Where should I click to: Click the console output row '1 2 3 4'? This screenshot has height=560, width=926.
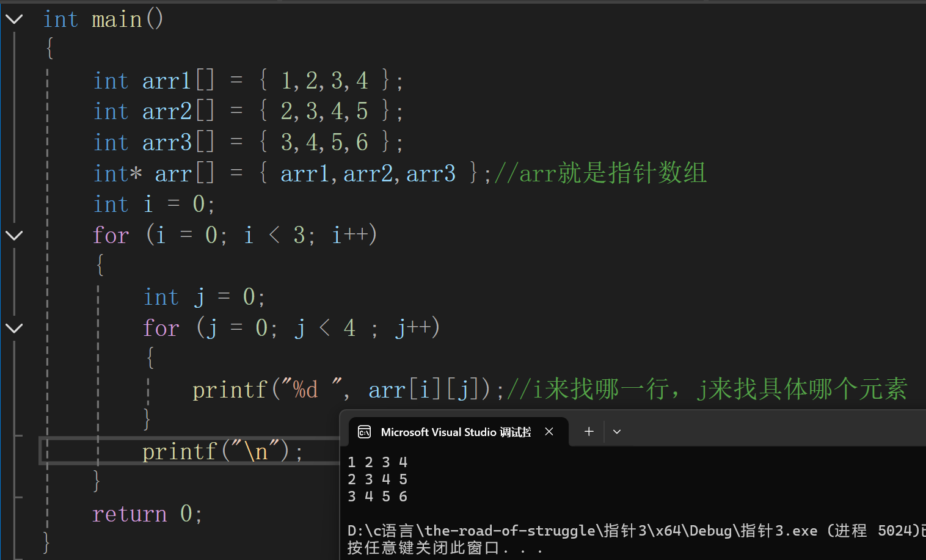coord(377,462)
